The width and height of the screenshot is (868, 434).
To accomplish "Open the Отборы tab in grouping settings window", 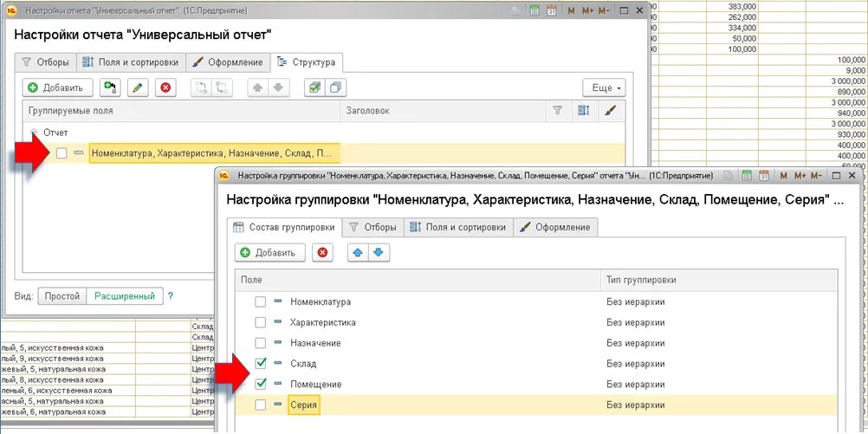I will click(372, 227).
